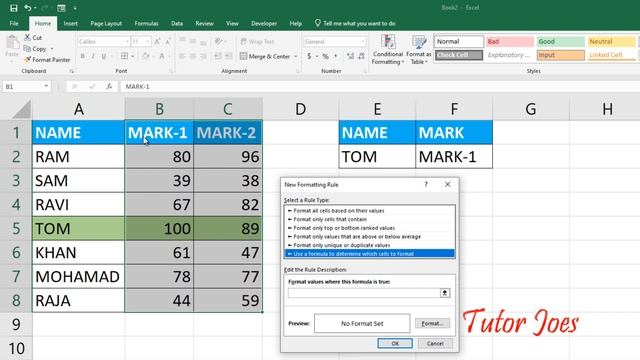Apply the Bad cell style
The width and height of the screenshot is (640, 360).
click(x=510, y=41)
